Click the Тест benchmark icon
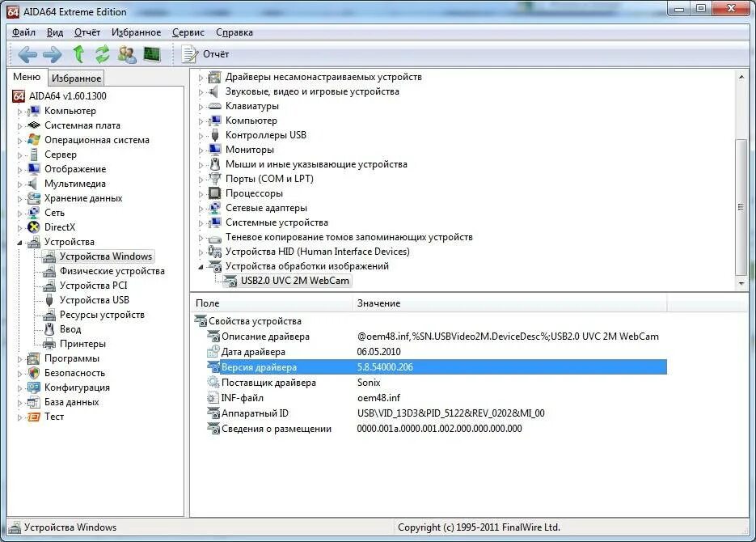 [34, 417]
